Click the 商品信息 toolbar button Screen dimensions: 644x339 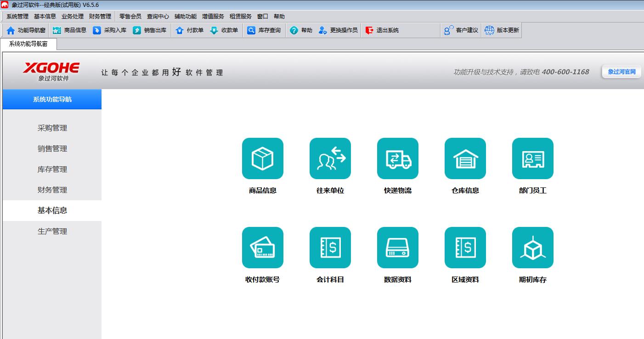coord(69,30)
